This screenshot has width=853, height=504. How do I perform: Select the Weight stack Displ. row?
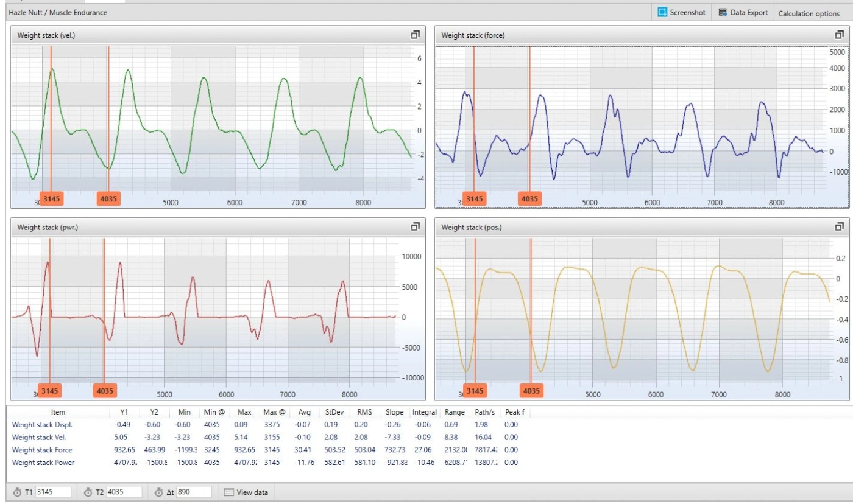268,424
